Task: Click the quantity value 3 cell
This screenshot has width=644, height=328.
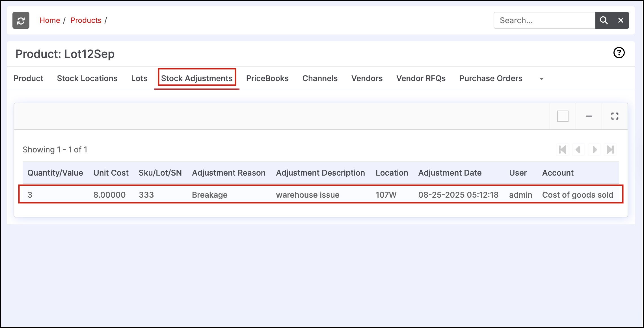Action: tap(30, 195)
